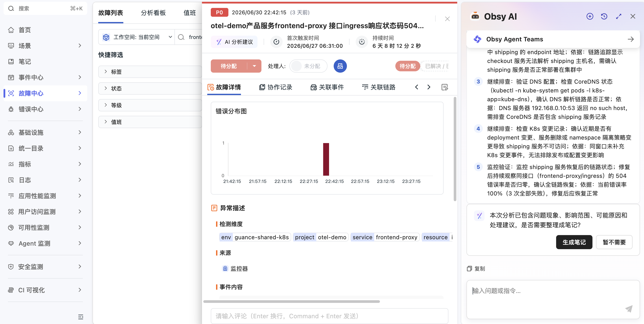Image resolution: width=644 pixels, height=324 pixels.
Task: Click the 场景 scene sidebar icon
Action: coord(11,46)
